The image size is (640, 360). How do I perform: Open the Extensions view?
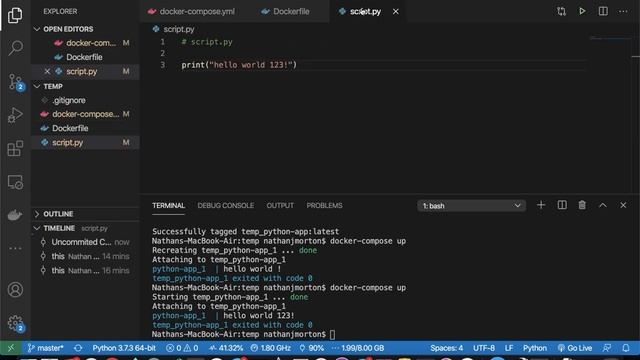(x=15, y=148)
